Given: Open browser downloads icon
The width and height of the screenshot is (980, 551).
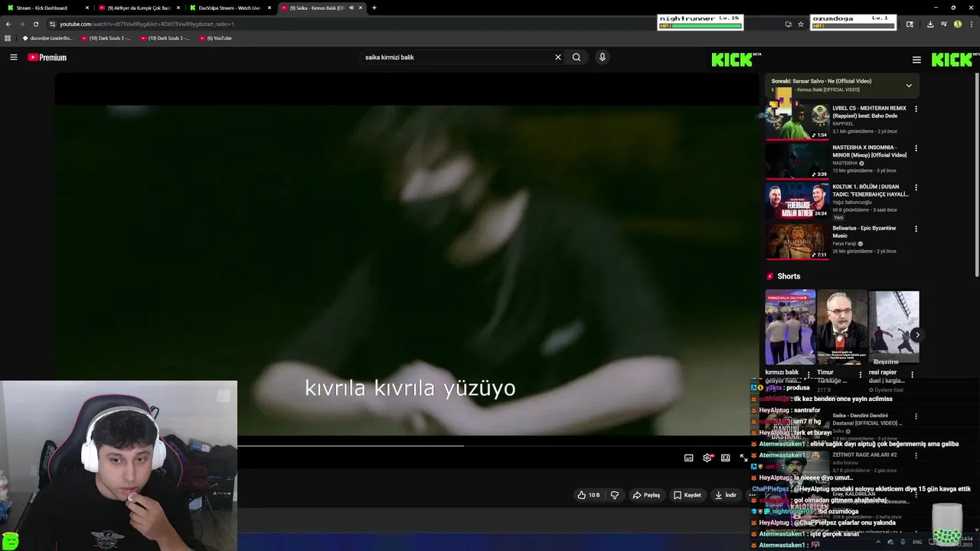Looking at the screenshot, I should pyautogui.click(x=929, y=24).
